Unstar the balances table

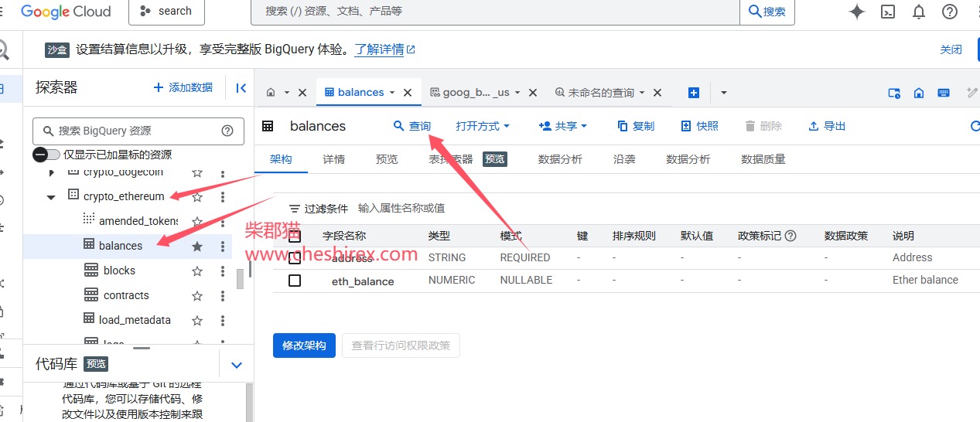coord(197,246)
